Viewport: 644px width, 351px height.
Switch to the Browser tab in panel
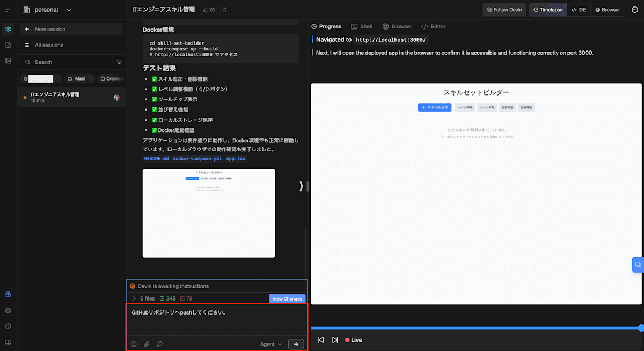click(397, 26)
